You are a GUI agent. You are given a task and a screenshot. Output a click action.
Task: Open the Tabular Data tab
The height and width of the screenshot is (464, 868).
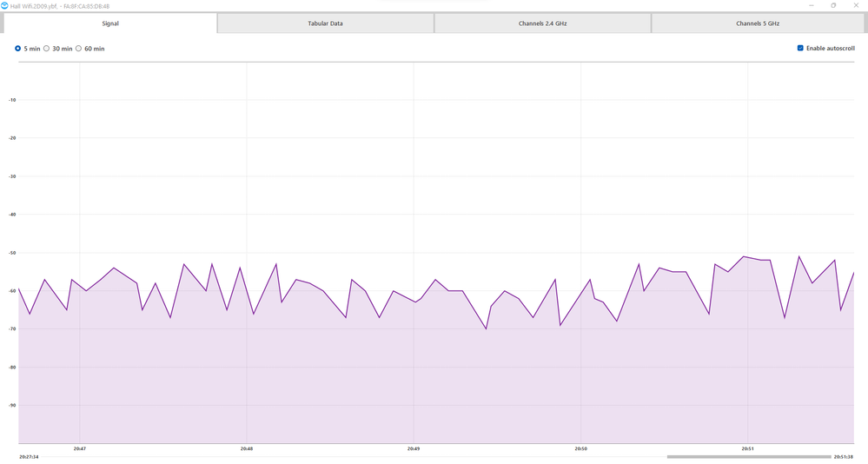(325, 23)
